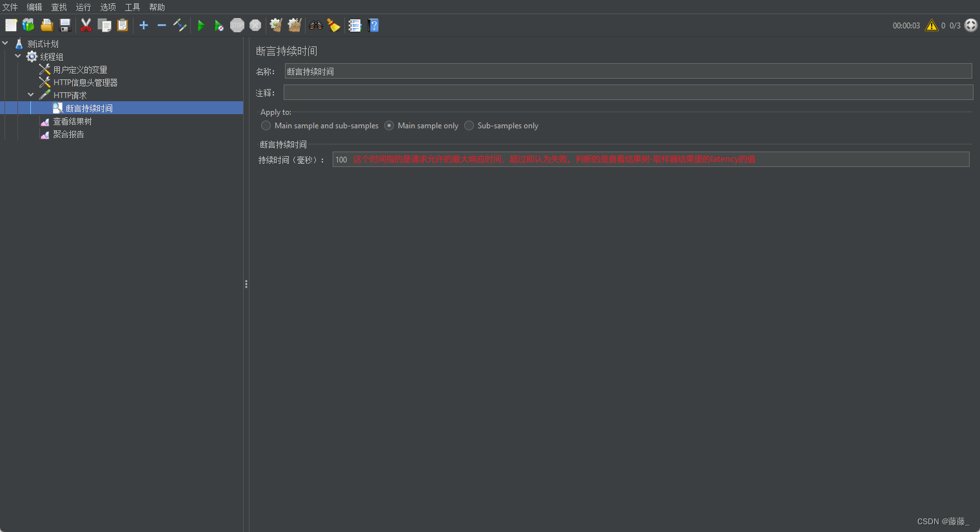Start the test with the green play icon
Image resolution: width=980 pixels, height=532 pixels.
pos(201,25)
